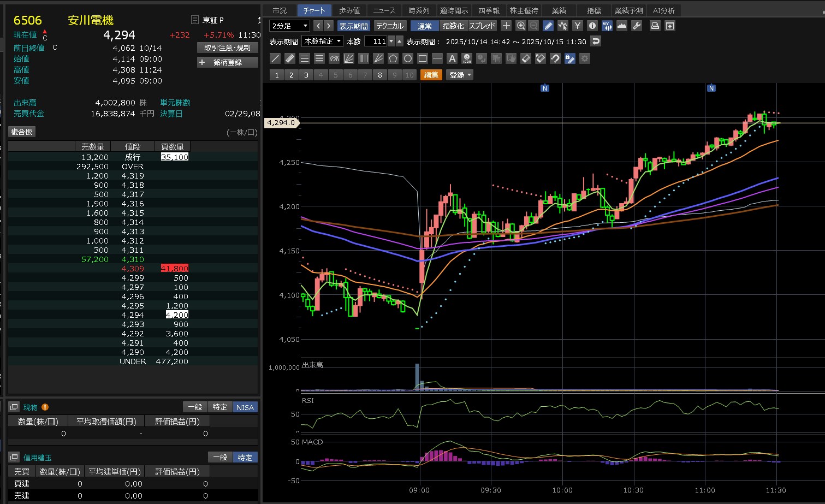The image size is (825, 504).
Task: Pop out the 現物 panel window icon
Action: click(14, 407)
